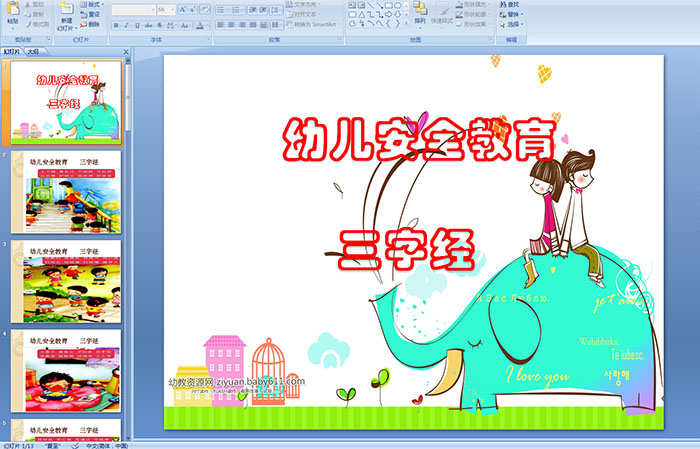Select the left brace shape
Screen dimensions: 700x449
388,23
